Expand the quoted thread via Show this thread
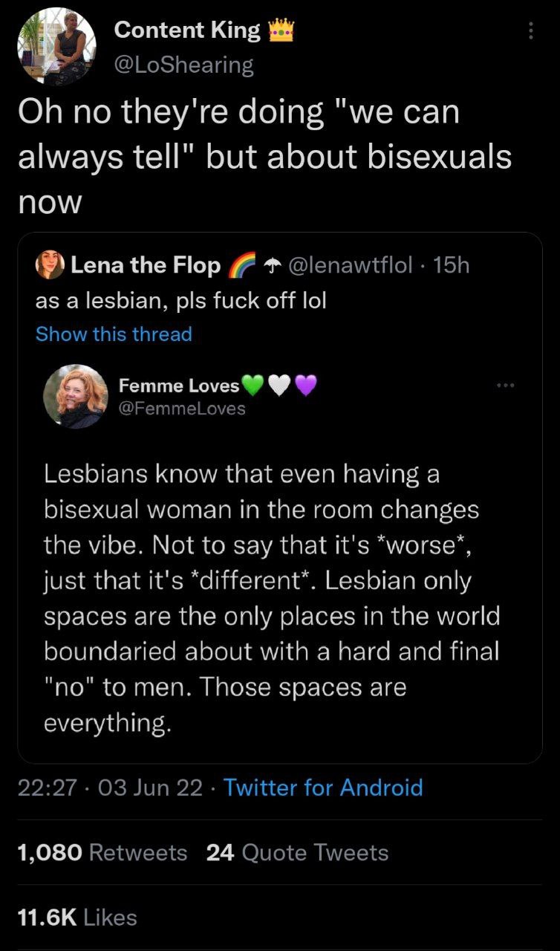The image size is (560, 951). [114, 334]
